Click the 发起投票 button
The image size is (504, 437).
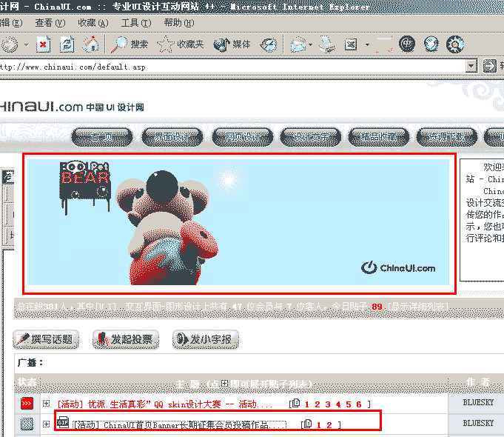126,339
